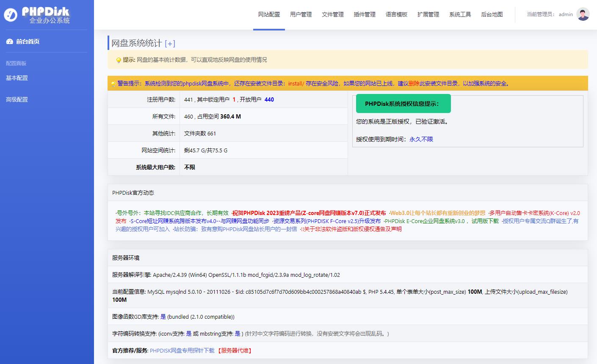Open the 用户管理 tab
597x364 pixels.
[x=301, y=14]
